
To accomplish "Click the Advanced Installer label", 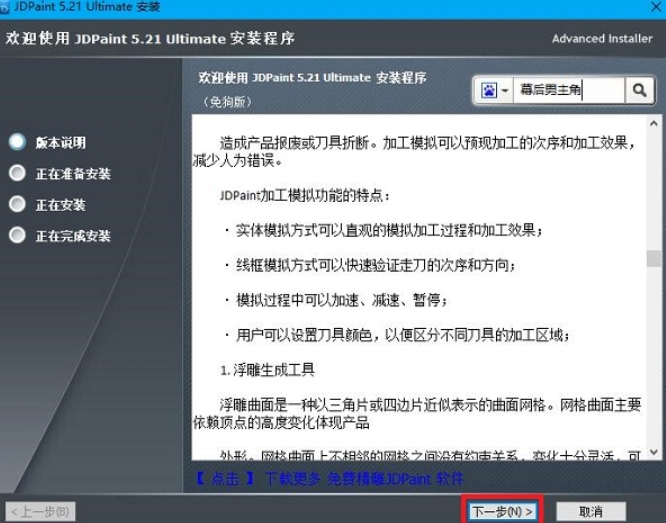I will (602, 39).
